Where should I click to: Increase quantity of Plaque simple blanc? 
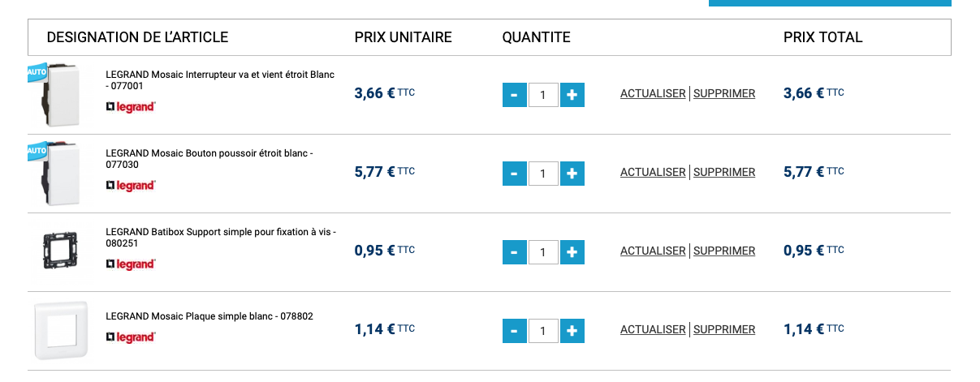point(572,331)
